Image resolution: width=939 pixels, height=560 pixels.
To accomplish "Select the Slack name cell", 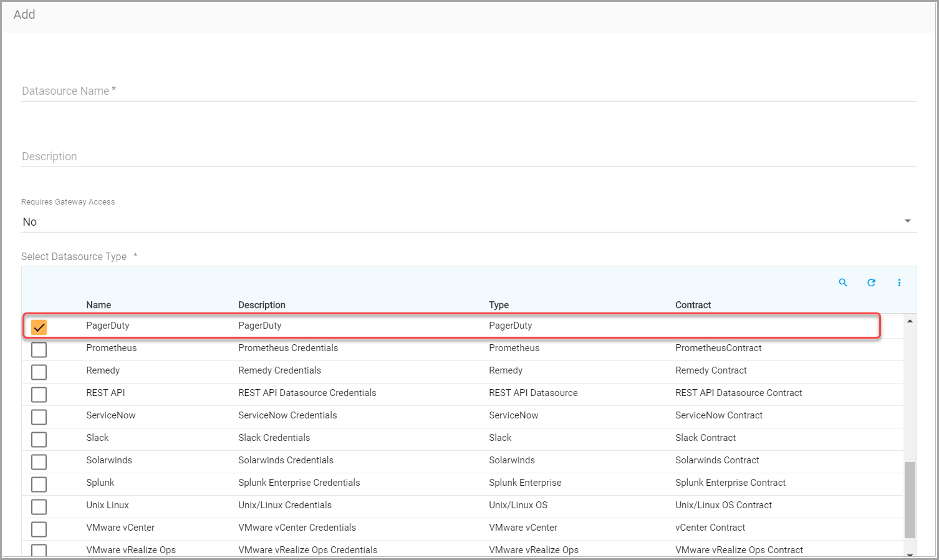I will pos(97,438).
